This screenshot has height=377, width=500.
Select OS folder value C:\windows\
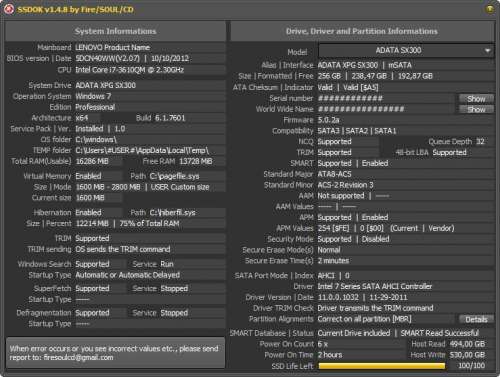point(96,139)
